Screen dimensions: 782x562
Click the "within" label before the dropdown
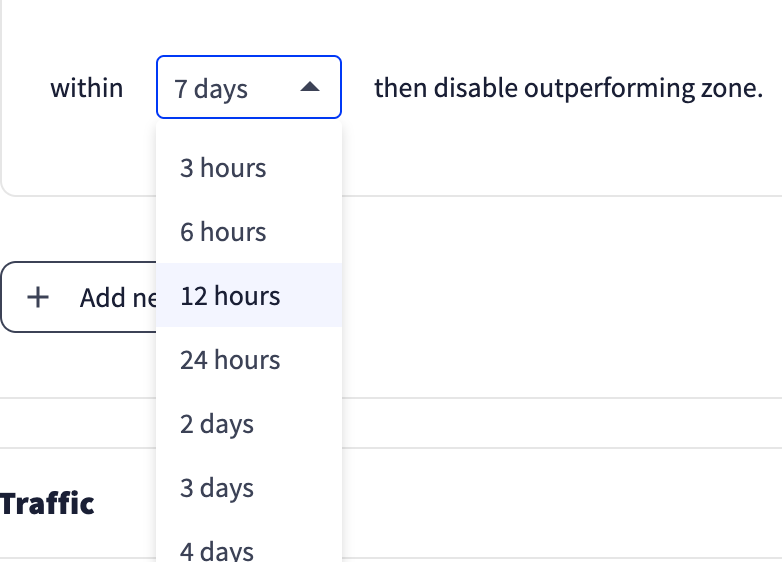87,88
